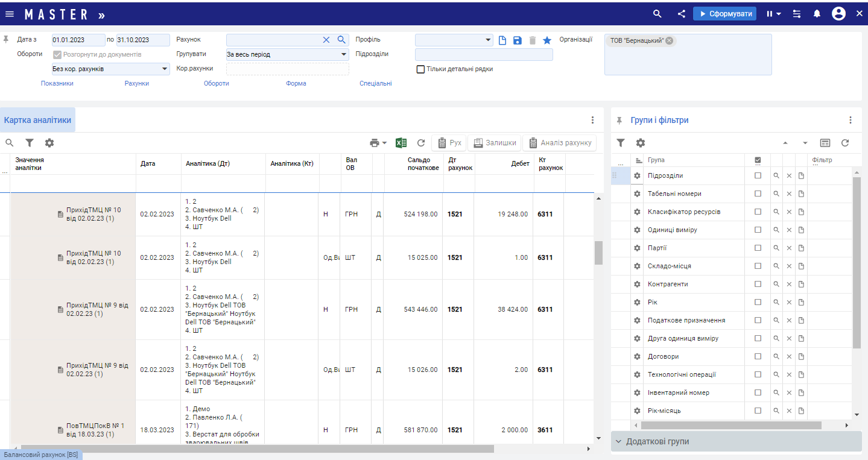The height and width of the screenshot is (460, 868).
Task: Open the notifications bell icon
Action: click(x=817, y=14)
